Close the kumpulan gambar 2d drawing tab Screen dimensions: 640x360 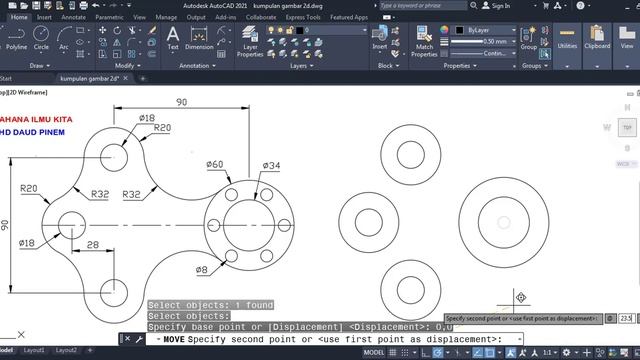click(x=125, y=78)
